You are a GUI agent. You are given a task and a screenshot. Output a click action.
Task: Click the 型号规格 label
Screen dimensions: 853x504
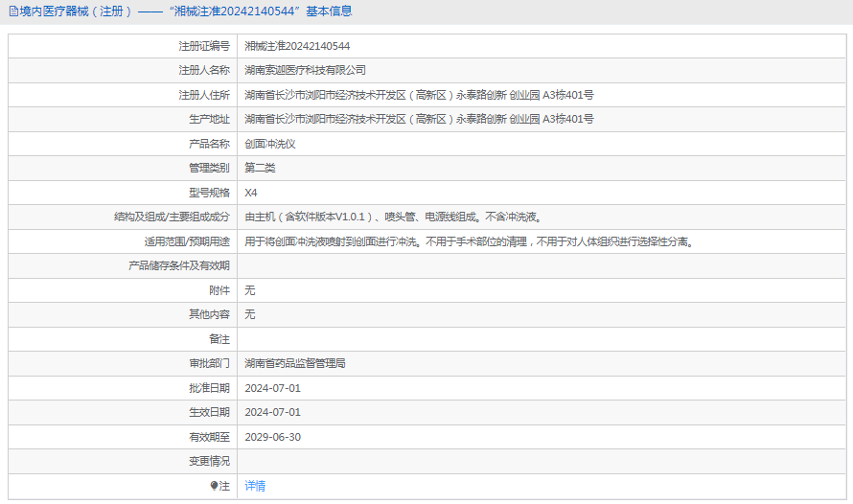[209, 193]
